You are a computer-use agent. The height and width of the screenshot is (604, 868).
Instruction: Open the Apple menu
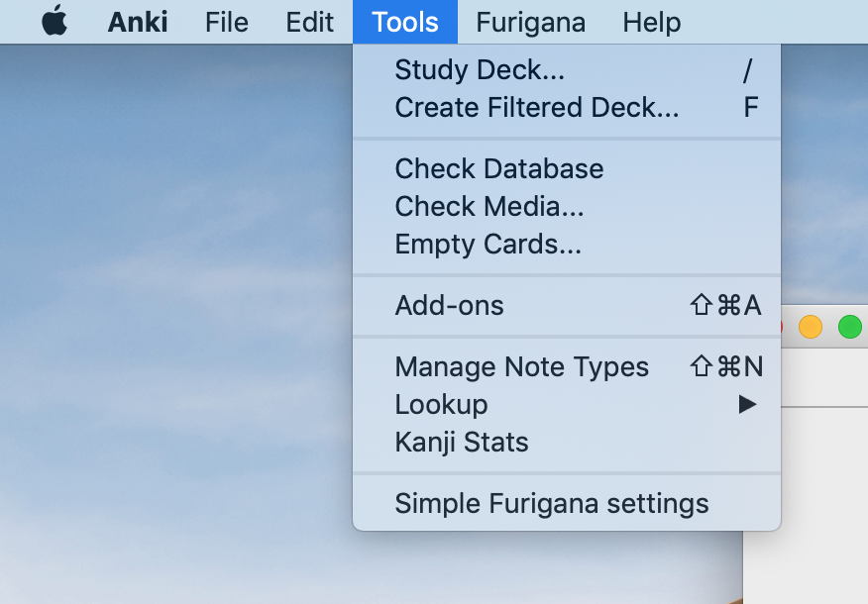pos(54,21)
